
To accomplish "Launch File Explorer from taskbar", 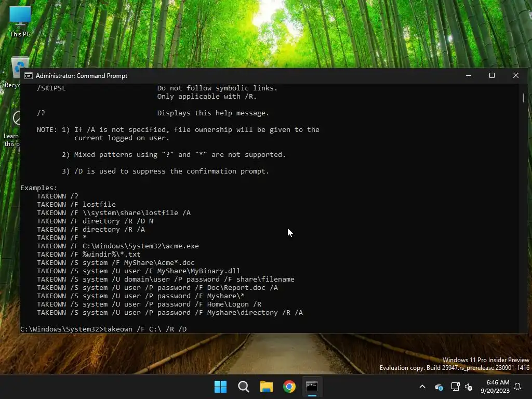I will [267, 387].
